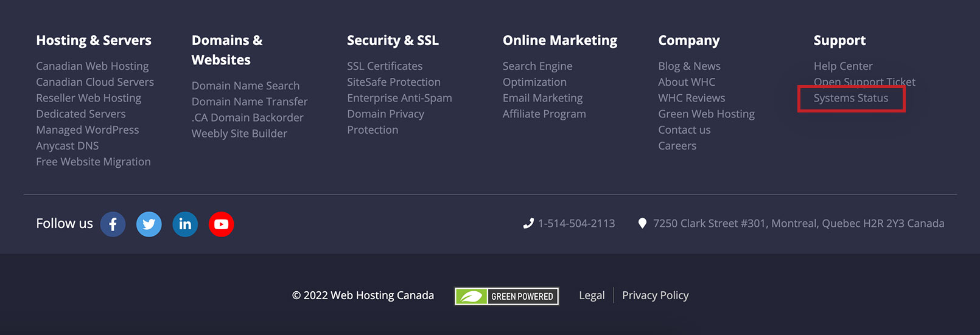Open Canadian Cloud Servers link
Viewport: 980px width, 335px height.
95,82
